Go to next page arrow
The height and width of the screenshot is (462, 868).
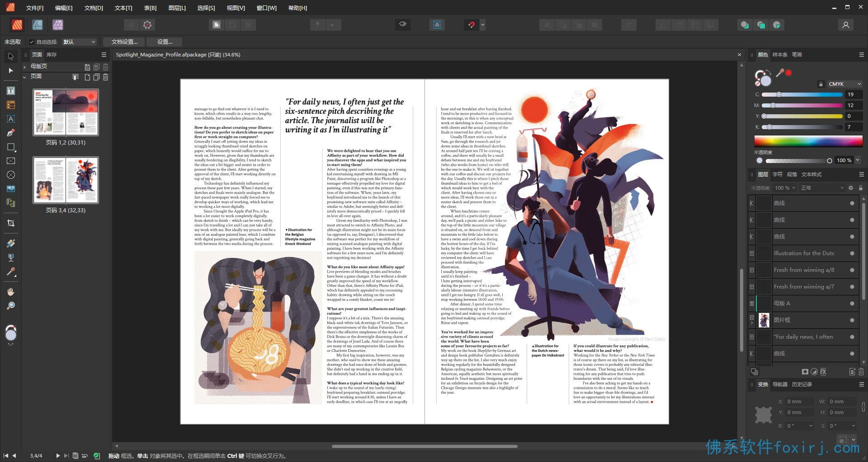[x=57, y=456]
